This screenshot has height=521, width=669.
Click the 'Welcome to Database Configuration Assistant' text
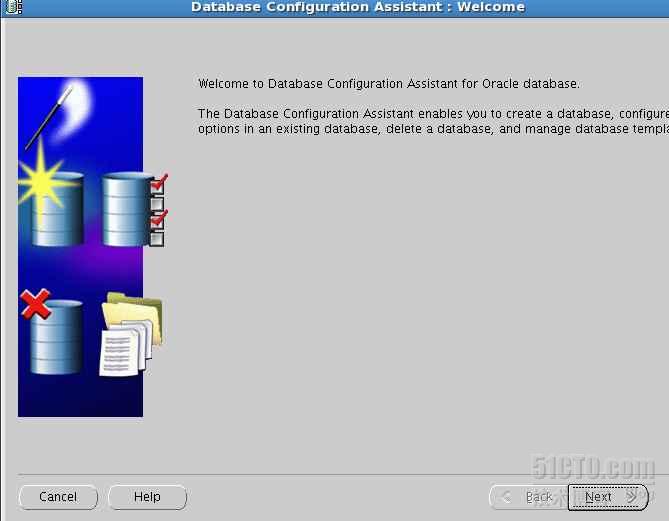(x=389, y=84)
